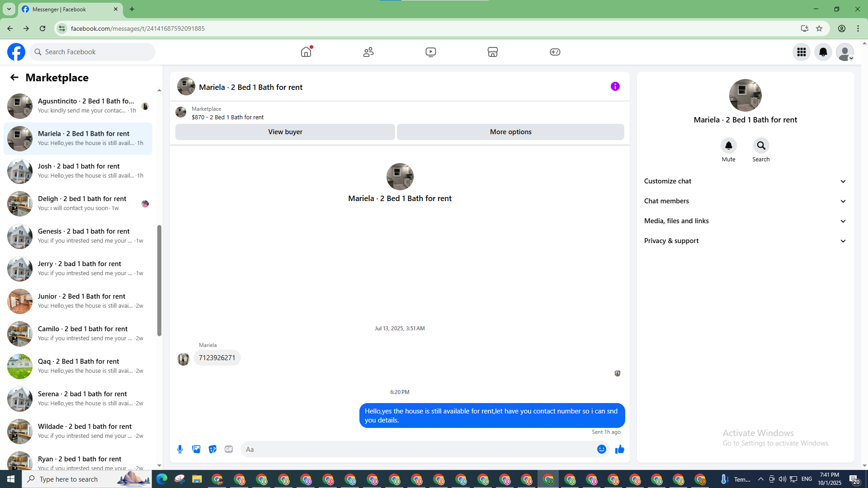
Task: Open Josh 2 bad 1 bath conversation
Action: point(78,171)
